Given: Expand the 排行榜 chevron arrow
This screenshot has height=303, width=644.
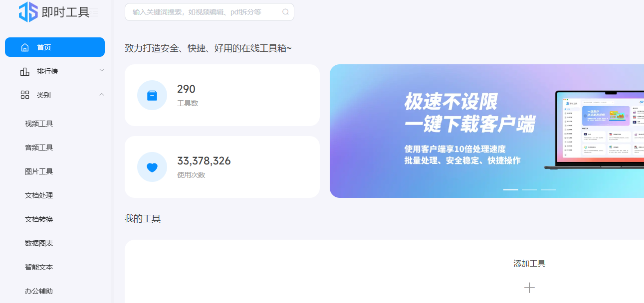Looking at the screenshot, I should coord(102,71).
